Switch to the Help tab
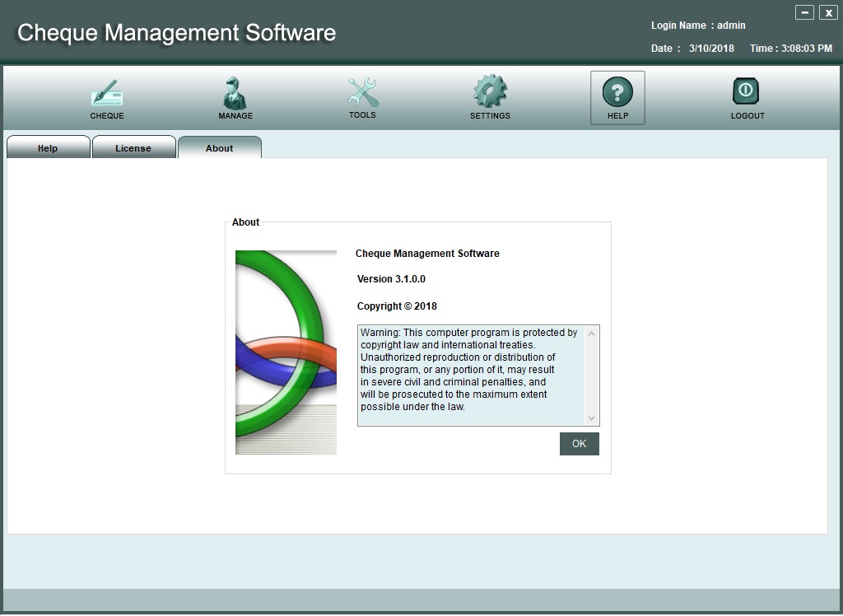This screenshot has width=843, height=616. point(48,148)
